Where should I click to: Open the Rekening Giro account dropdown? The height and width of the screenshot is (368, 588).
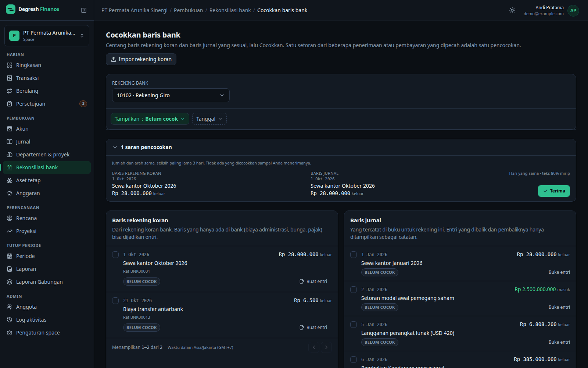tap(171, 95)
